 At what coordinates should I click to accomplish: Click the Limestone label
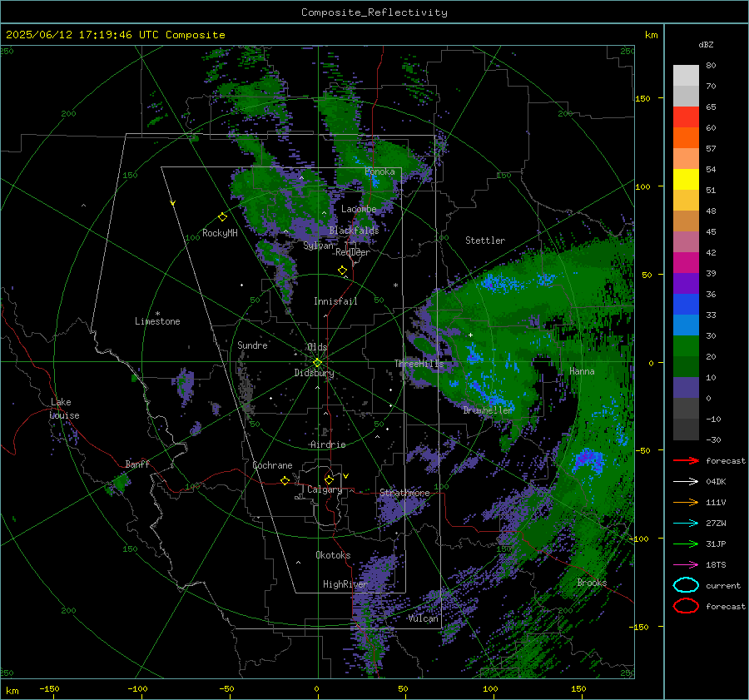[157, 321]
